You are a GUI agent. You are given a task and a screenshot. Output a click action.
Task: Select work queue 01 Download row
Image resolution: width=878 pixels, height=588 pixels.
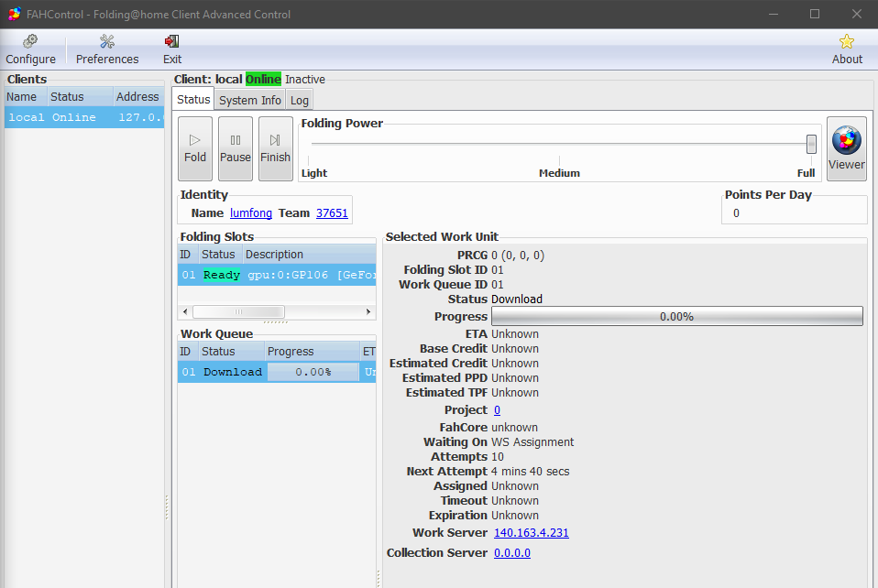[277, 372]
